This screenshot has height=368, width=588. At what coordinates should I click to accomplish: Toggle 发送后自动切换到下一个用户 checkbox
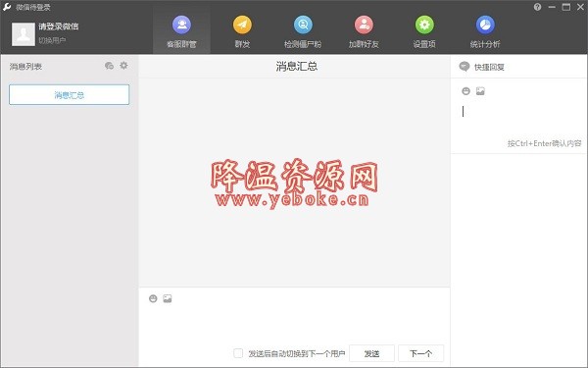pos(238,353)
